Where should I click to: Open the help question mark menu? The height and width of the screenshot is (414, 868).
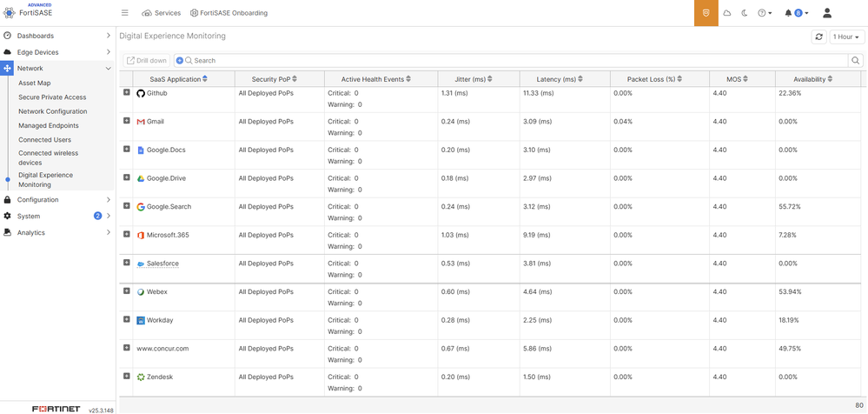point(764,13)
